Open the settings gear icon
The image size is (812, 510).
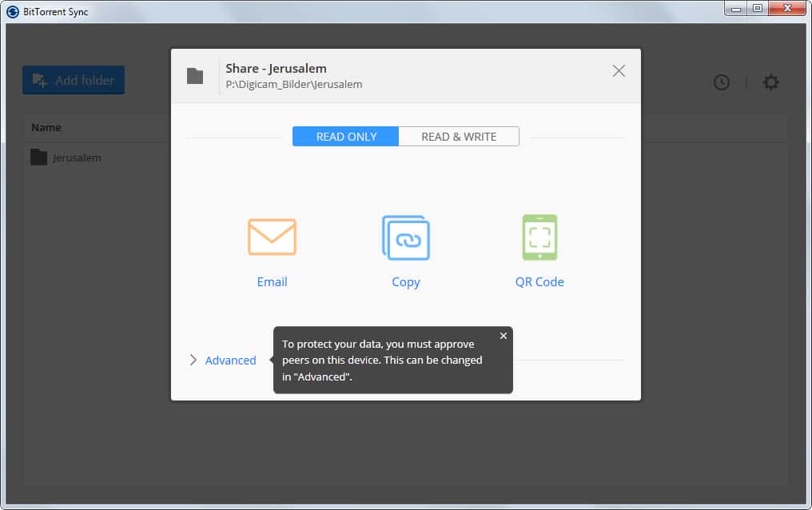click(771, 82)
